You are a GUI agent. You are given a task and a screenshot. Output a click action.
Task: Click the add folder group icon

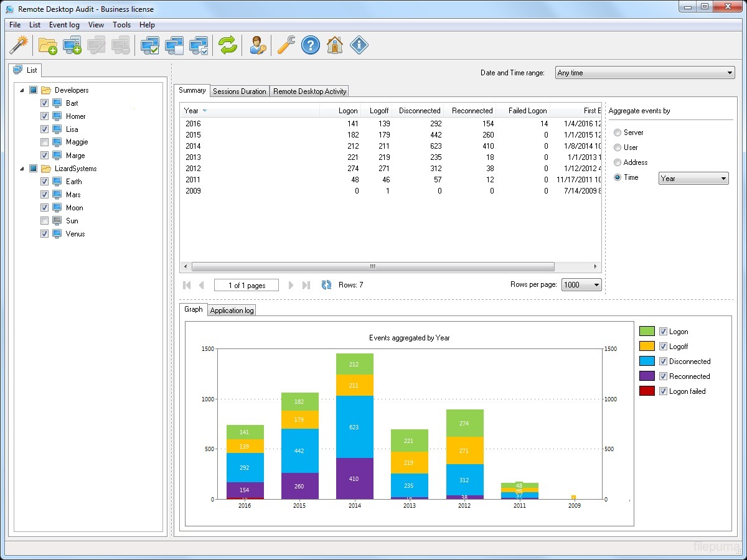pos(47,45)
